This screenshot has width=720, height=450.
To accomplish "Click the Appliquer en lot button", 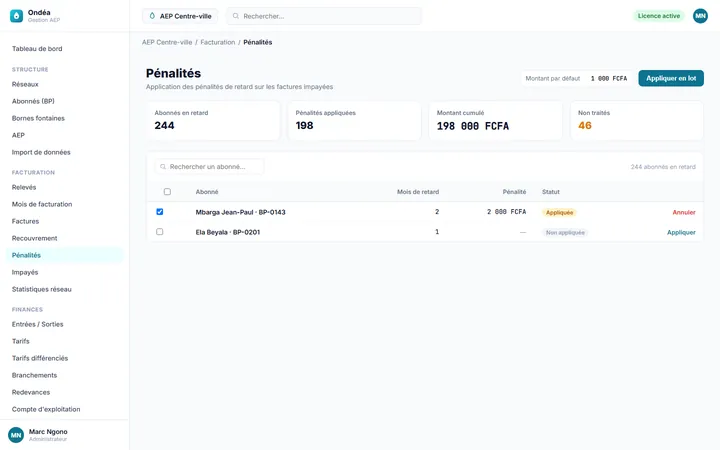I will (671, 78).
